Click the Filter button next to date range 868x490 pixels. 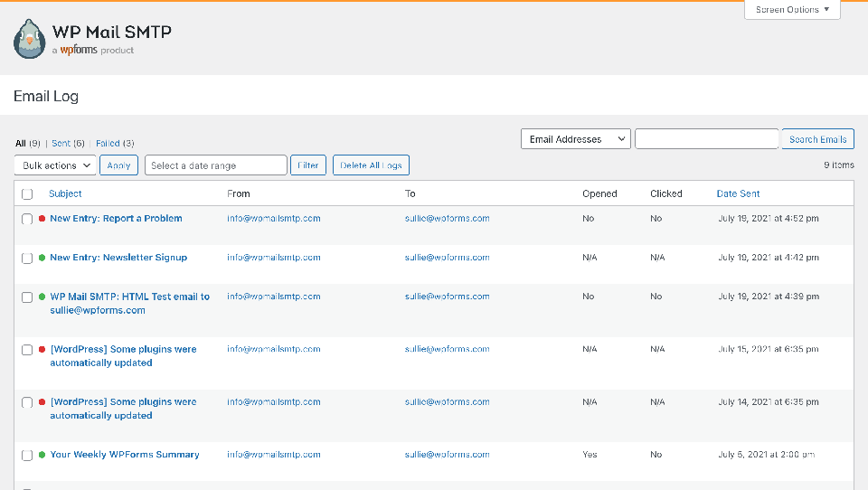(307, 165)
